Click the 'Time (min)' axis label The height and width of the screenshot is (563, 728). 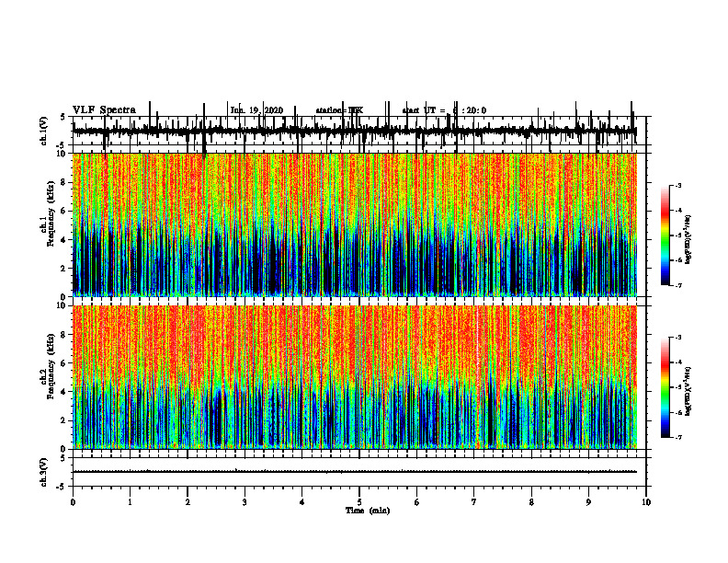pos(368,511)
